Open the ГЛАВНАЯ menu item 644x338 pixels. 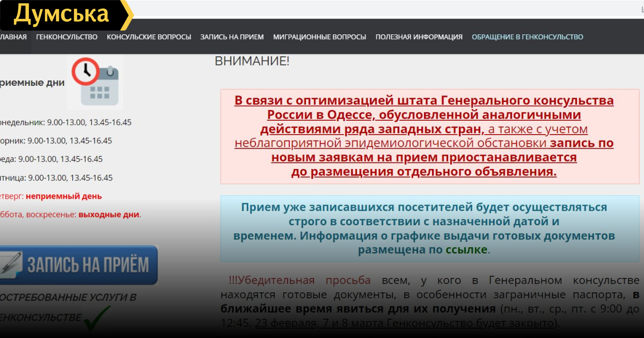pos(13,37)
